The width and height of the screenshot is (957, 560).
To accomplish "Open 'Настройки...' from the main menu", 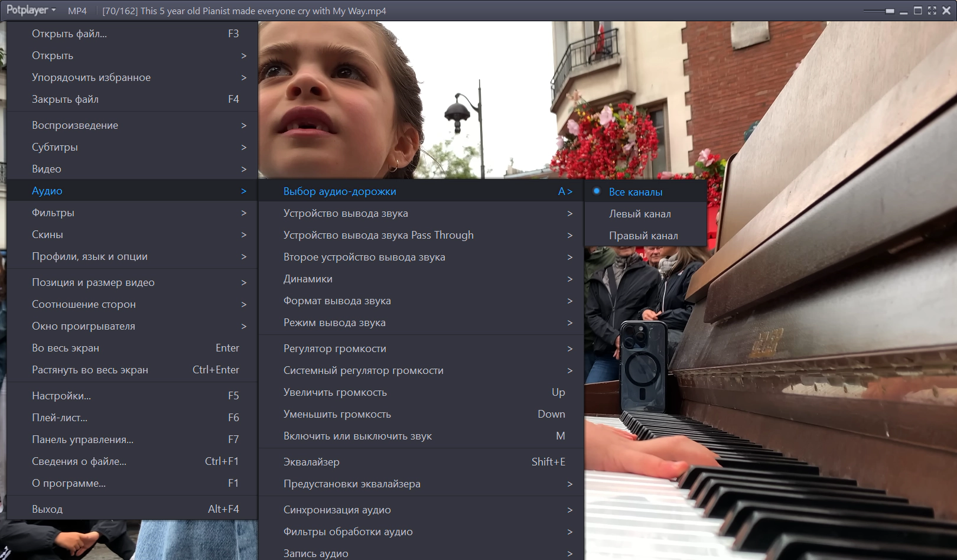I will point(132,396).
